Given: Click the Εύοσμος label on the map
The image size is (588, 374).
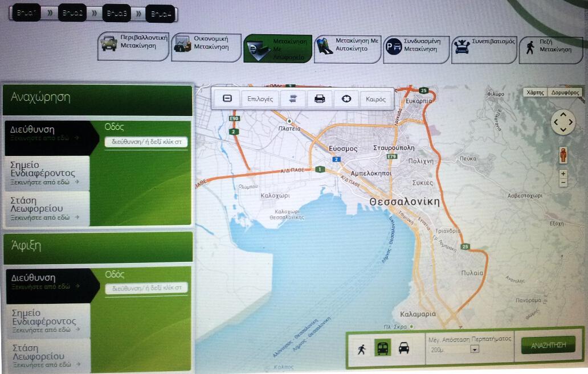Looking at the screenshot, I should [x=343, y=149].
